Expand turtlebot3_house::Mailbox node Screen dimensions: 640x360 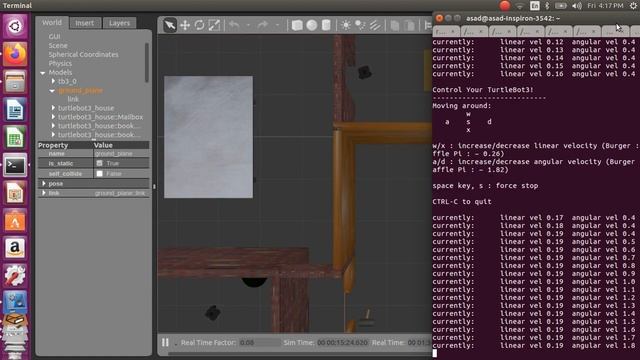pyautogui.click(x=53, y=117)
